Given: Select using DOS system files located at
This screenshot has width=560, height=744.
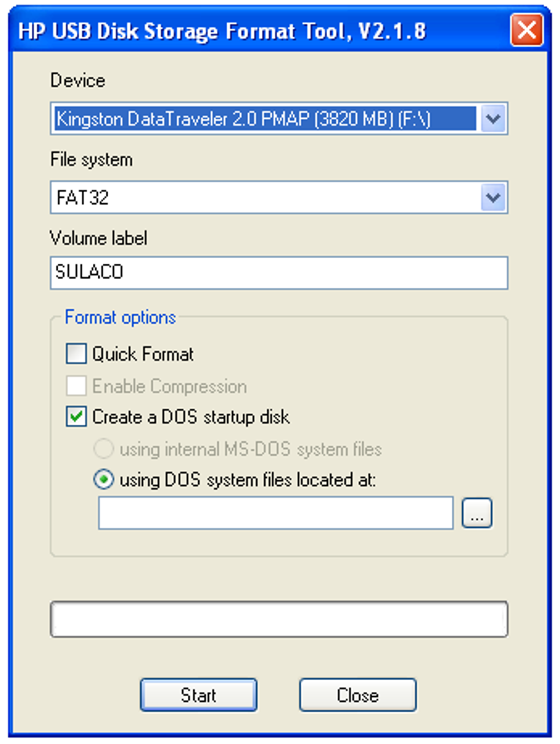Looking at the screenshot, I should pyautogui.click(x=104, y=480).
